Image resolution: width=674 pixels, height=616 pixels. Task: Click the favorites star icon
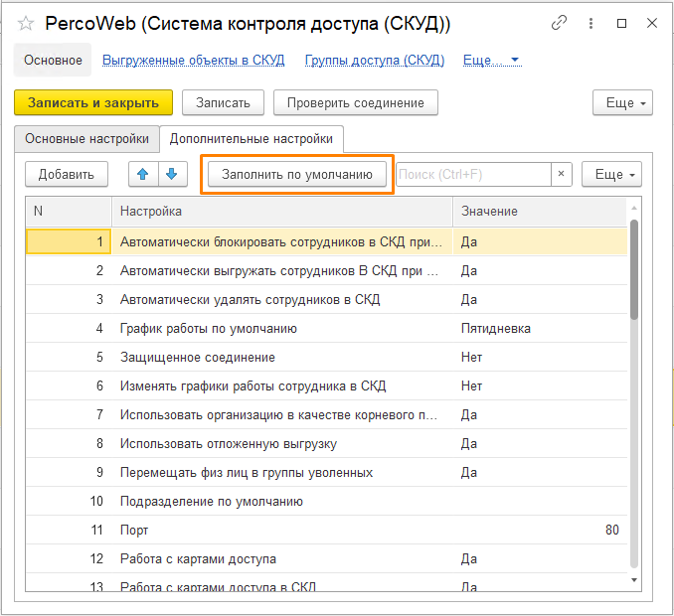[26, 23]
